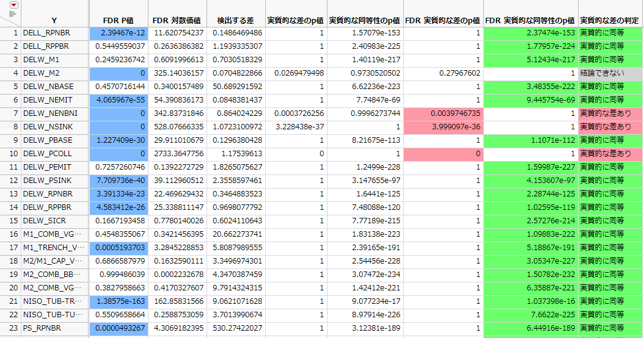Image resolution: width=644 pixels, height=338 pixels.
Task: Select the Y column header
Action: click(x=54, y=21)
